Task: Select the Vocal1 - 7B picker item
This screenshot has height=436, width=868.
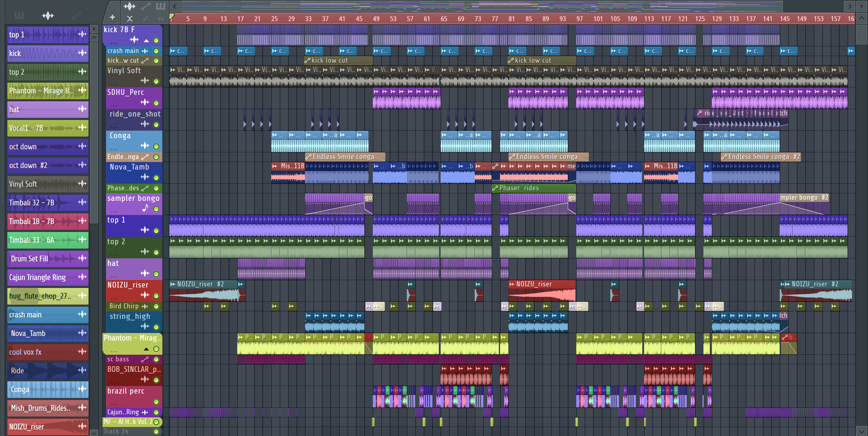Action: (x=48, y=128)
